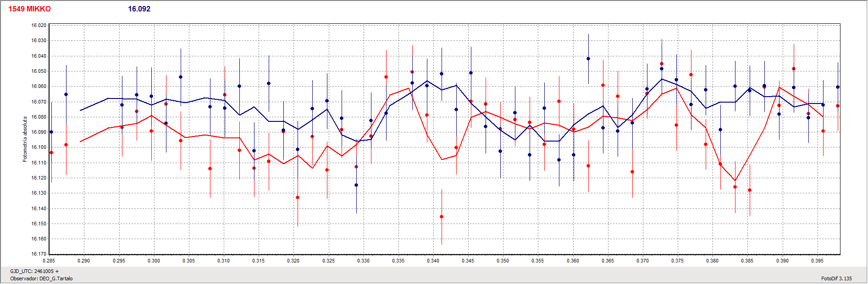The height and width of the screenshot is (284, 868).
Task: Click the x-axis tick label 0.340
Action: [433, 261]
